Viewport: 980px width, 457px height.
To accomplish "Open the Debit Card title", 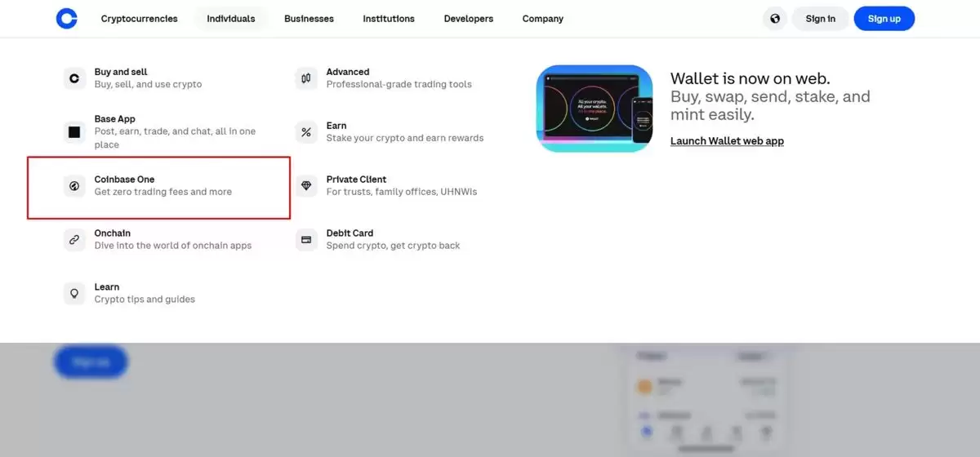I will [350, 233].
